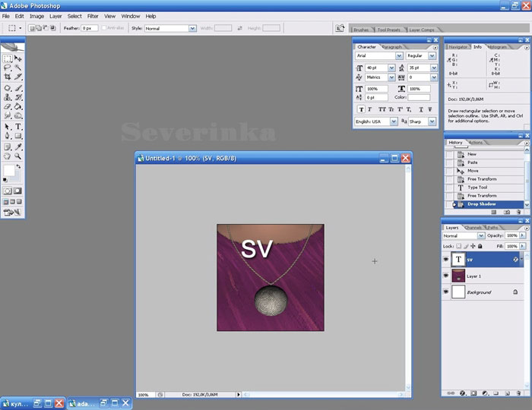This screenshot has height=410, width=532.
Task: Activate the Zoom tool
Action: click(x=18, y=156)
